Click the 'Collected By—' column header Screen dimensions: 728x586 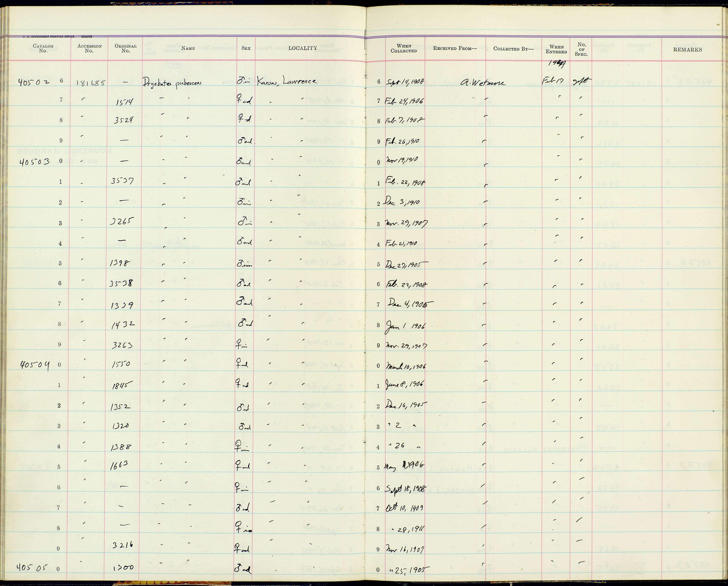coord(513,48)
